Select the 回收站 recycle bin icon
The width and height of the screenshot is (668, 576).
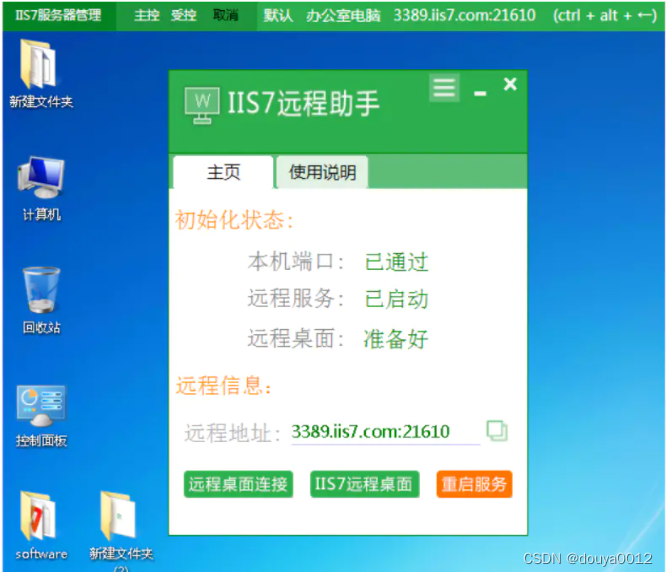[41, 300]
